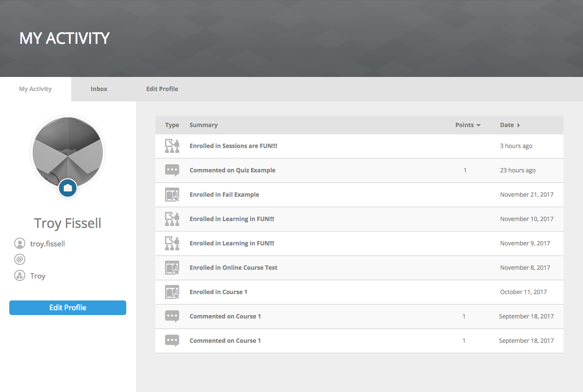Click the profile avatar picture
This screenshot has width=583, height=392.
(68, 152)
